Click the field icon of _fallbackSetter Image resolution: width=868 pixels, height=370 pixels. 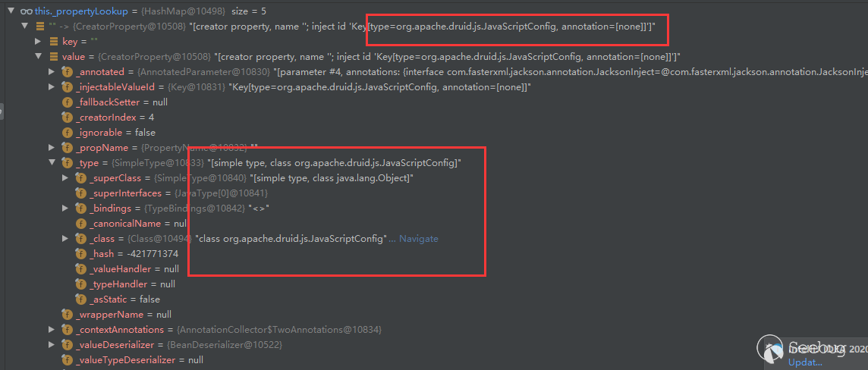(68, 102)
